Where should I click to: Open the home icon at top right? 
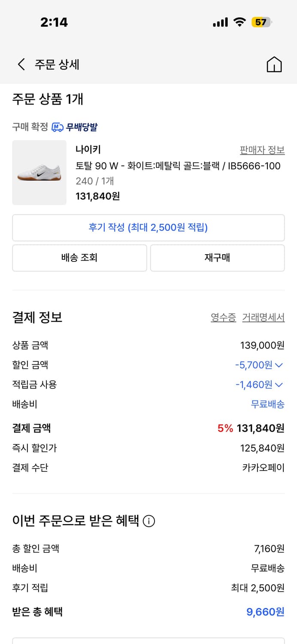coord(275,64)
